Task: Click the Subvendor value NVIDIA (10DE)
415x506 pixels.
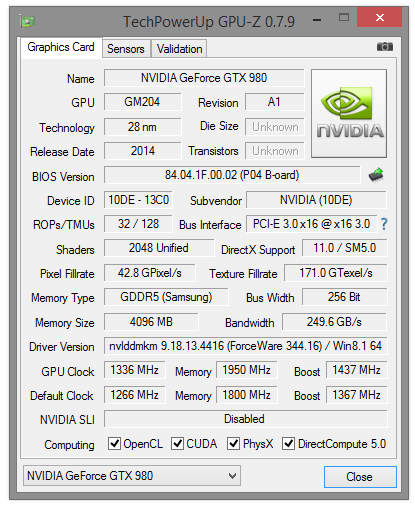Action: tap(316, 200)
